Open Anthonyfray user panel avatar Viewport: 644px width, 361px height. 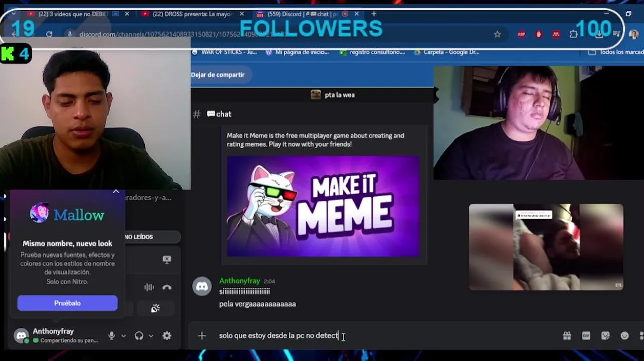(x=21, y=336)
